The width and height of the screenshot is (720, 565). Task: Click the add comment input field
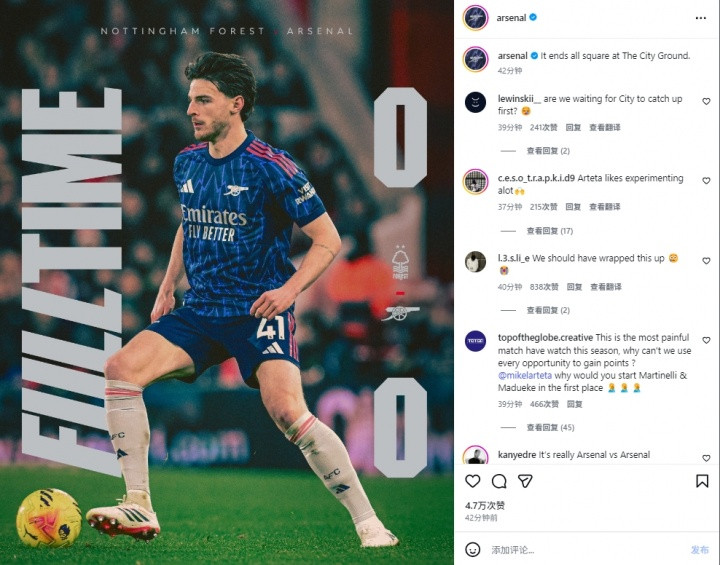tap(588, 550)
